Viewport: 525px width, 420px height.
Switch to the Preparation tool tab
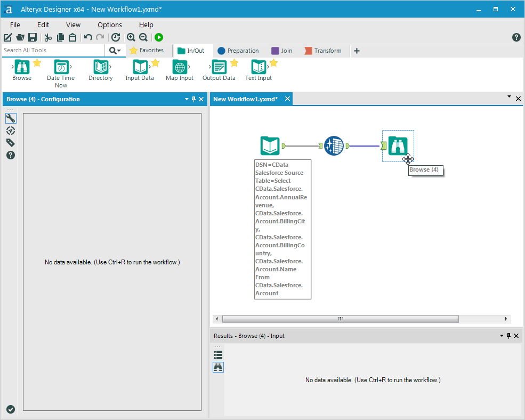pos(238,51)
